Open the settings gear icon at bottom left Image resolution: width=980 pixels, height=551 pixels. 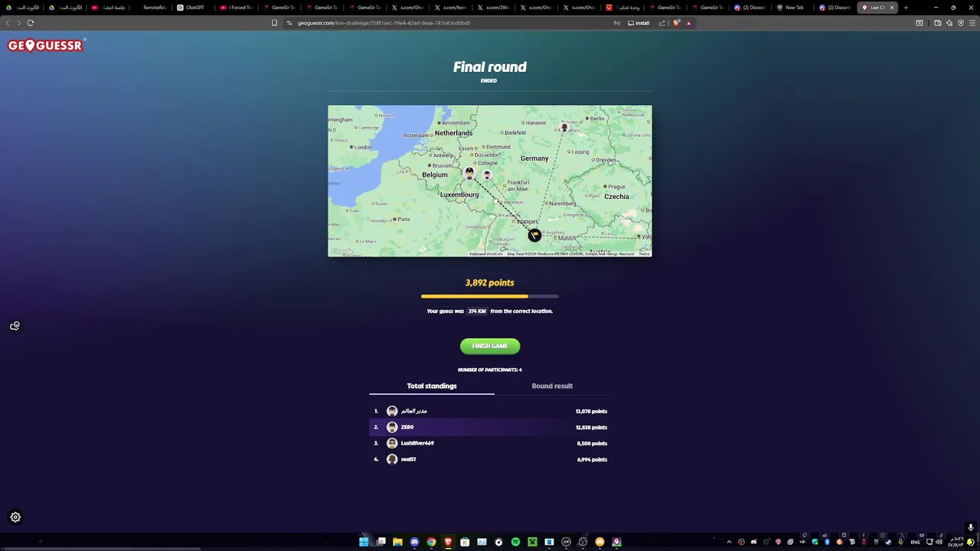click(x=15, y=517)
